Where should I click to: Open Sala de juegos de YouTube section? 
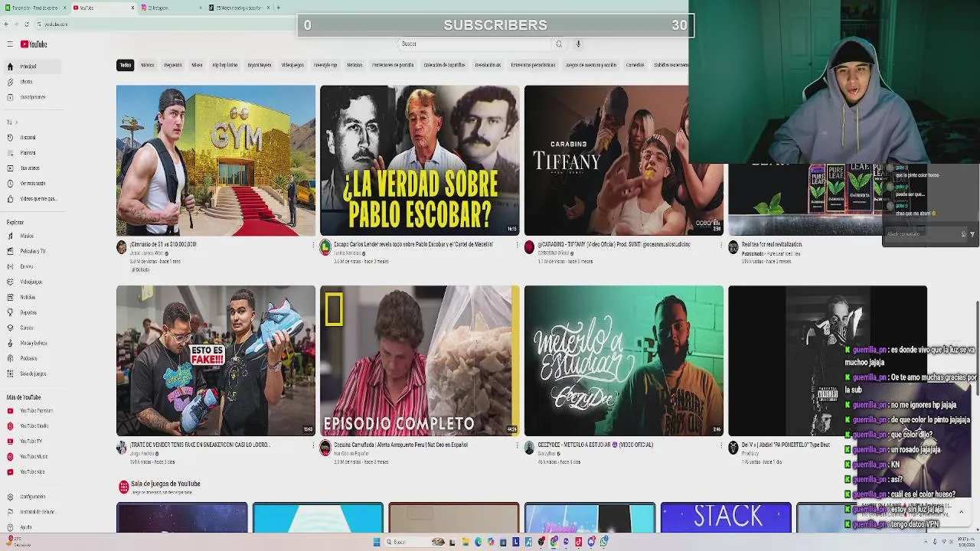coord(165,484)
